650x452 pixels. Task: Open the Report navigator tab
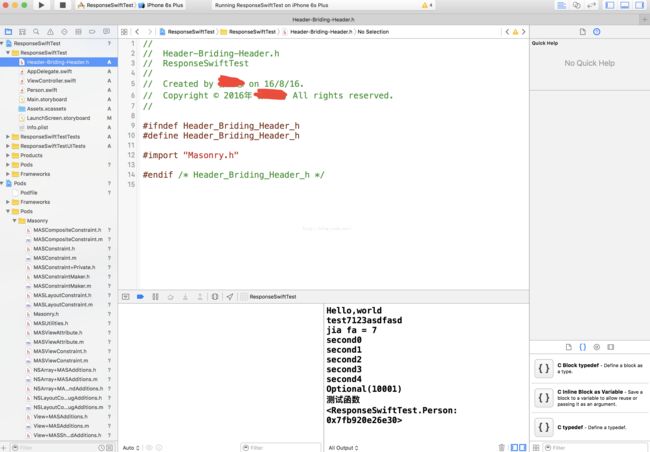pos(107,32)
